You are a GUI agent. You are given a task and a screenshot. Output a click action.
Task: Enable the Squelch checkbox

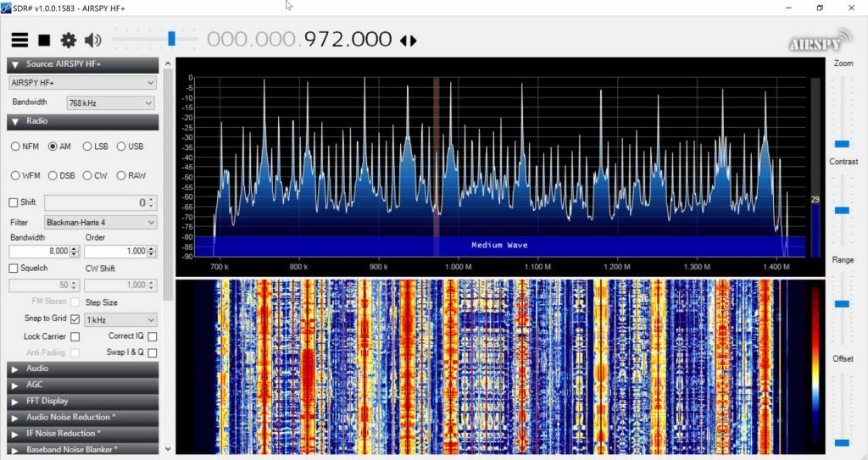coord(13,269)
